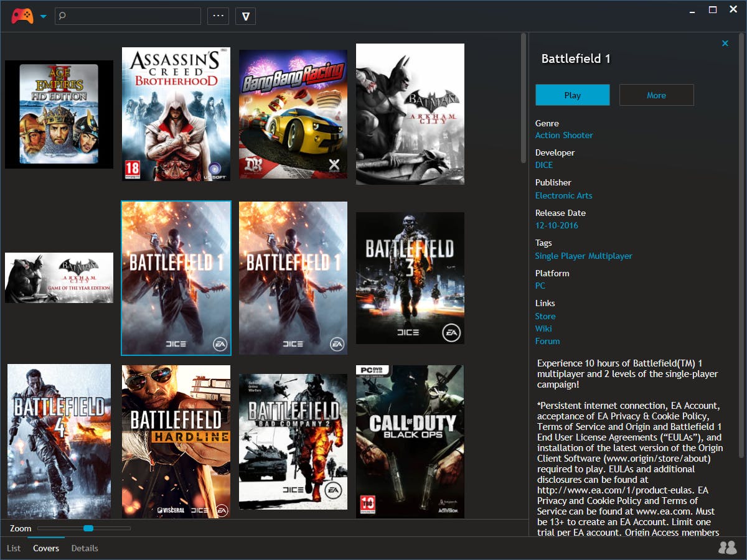Screen dimensions: 747x560
Task: Click the game grid vertical scrollbar
Action: 524,100
